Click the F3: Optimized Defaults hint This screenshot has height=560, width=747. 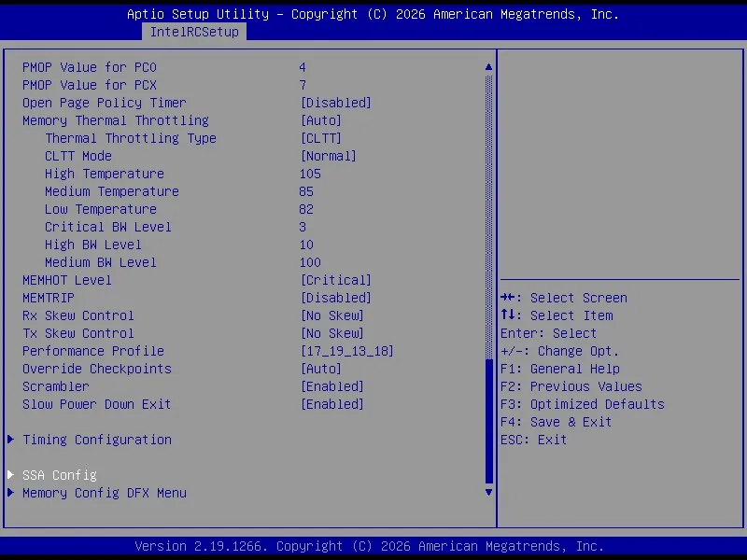(582, 404)
